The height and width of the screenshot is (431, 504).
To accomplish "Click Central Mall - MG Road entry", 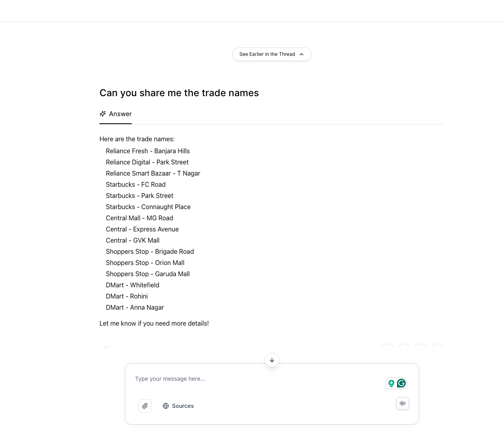I will click(139, 218).
